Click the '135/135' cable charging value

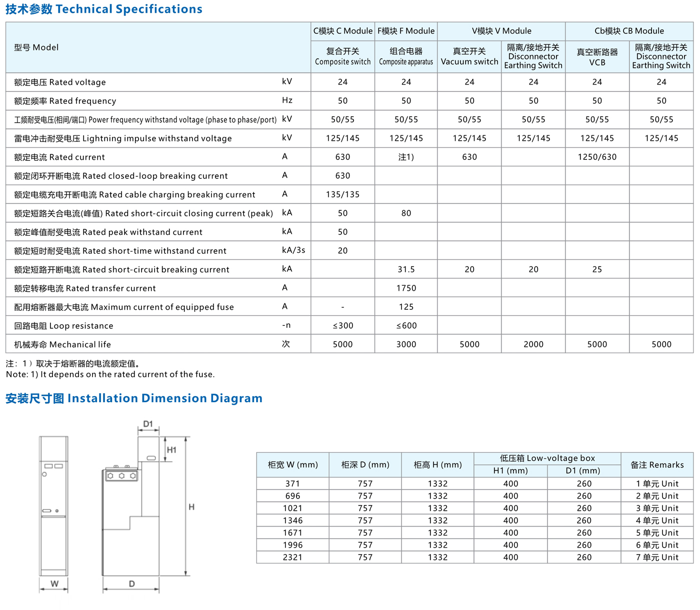coord(343,194)
